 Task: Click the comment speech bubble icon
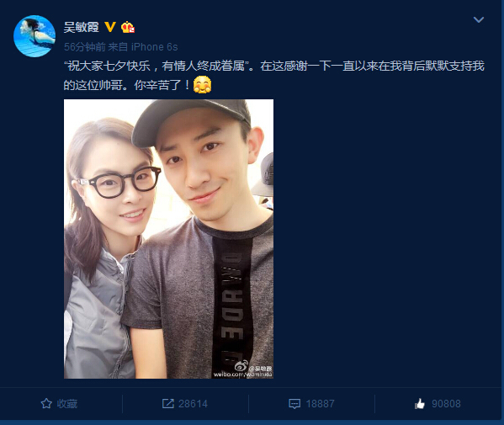[294, 404]
